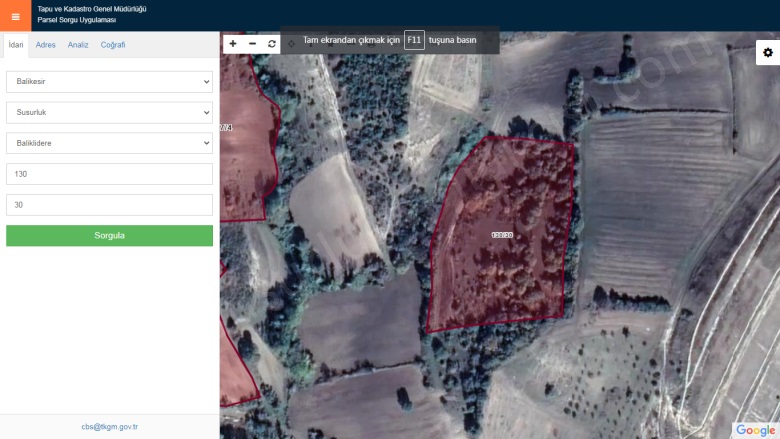
Task: Open the orange hamburger menu
Action: 15,16
